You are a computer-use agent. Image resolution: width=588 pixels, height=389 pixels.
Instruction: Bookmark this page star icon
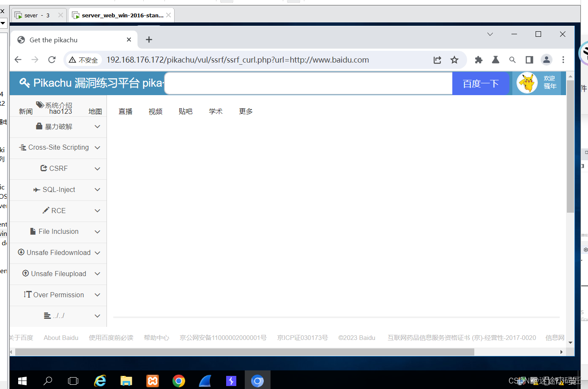coord(454,60)
